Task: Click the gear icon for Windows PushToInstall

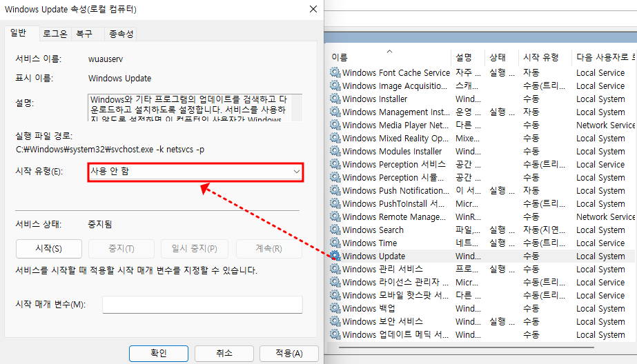Action: [x=335, y=203]
